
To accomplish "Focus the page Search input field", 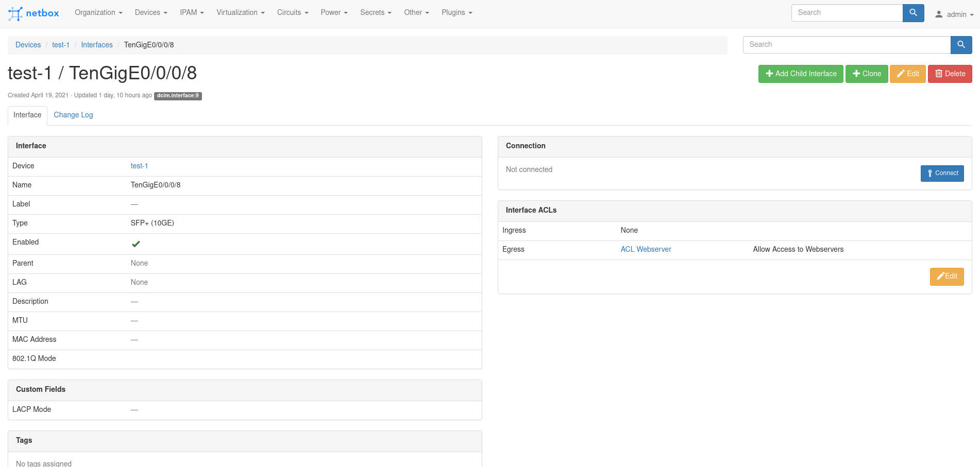I will click(x=847, y=45).
